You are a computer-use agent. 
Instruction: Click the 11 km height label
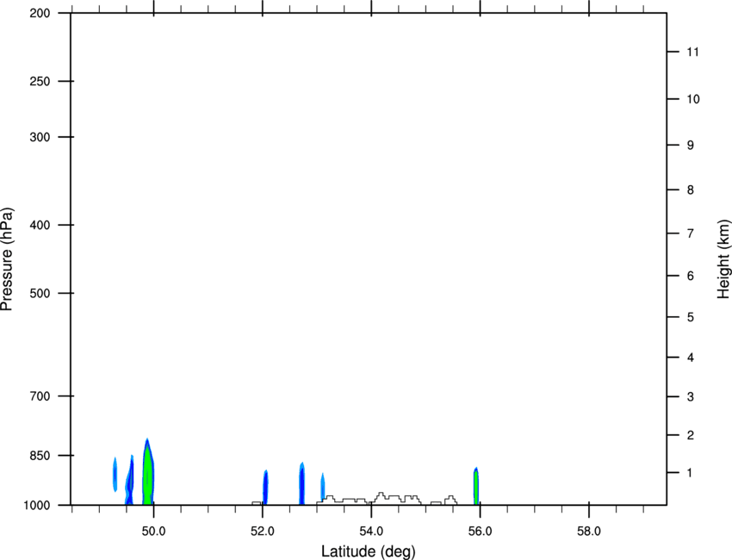tap(692, 52)
